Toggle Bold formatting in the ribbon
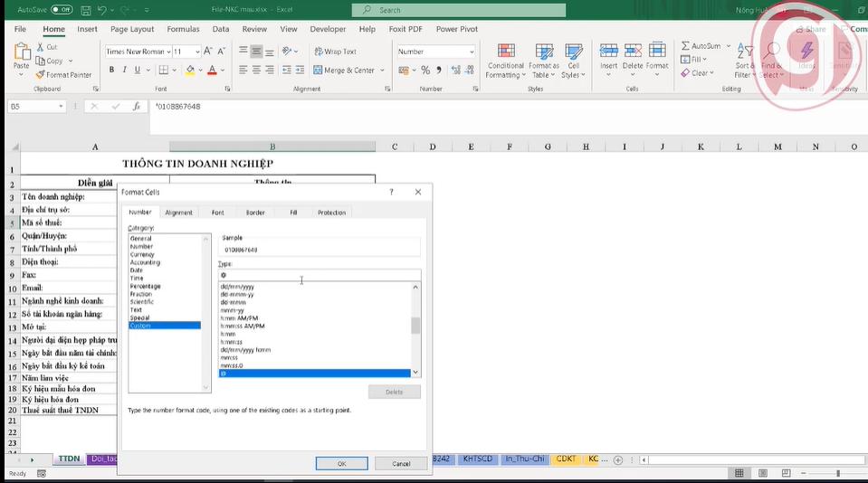868x483 pixels. (111, 70)
